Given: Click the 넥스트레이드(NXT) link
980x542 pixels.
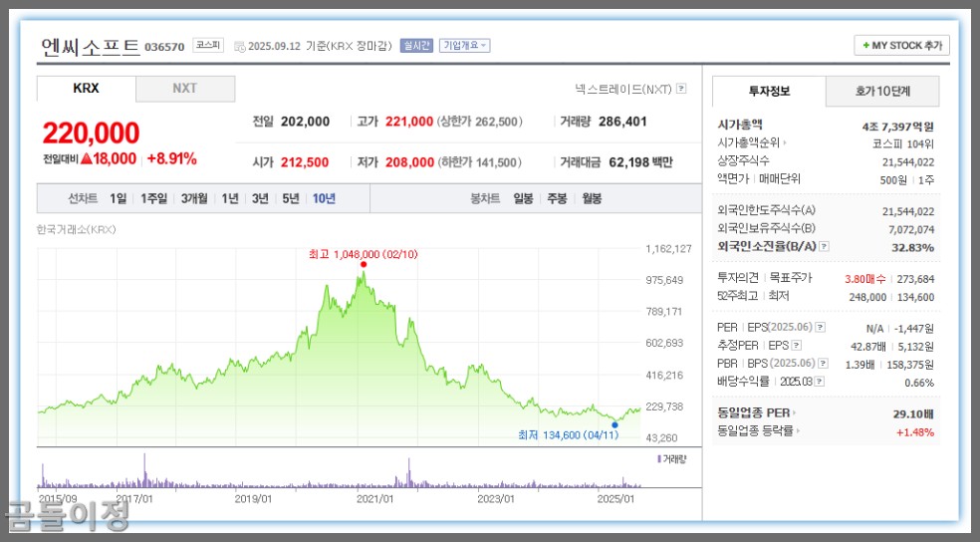Looking at the screenshot, I should point(623,89).
